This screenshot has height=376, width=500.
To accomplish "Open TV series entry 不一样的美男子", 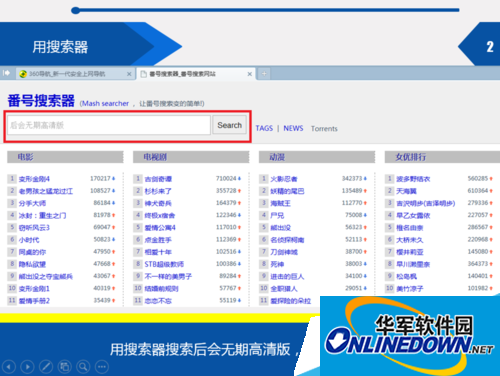I will tap(168, 277).
